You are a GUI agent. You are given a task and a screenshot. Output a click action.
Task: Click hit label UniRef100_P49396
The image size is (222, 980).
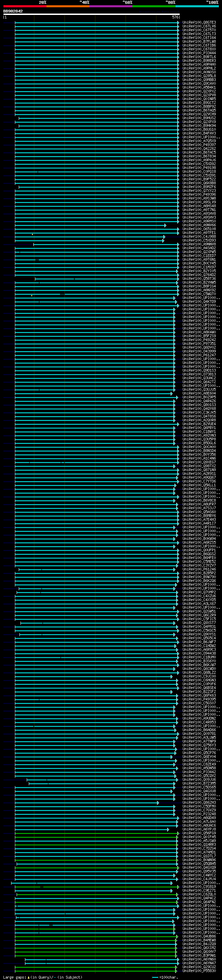(199, 195)
